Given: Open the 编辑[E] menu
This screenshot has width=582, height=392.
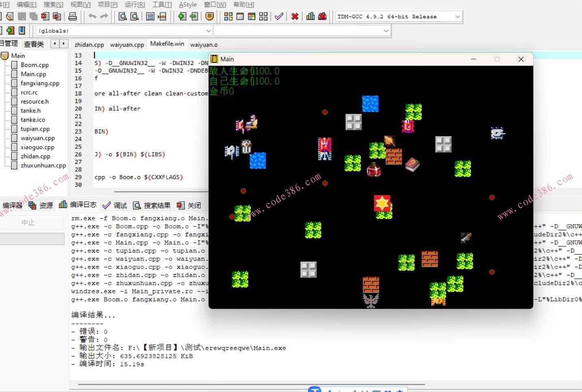Looking at the screenshot, I should pyautogui.click(x=27, y=4).
